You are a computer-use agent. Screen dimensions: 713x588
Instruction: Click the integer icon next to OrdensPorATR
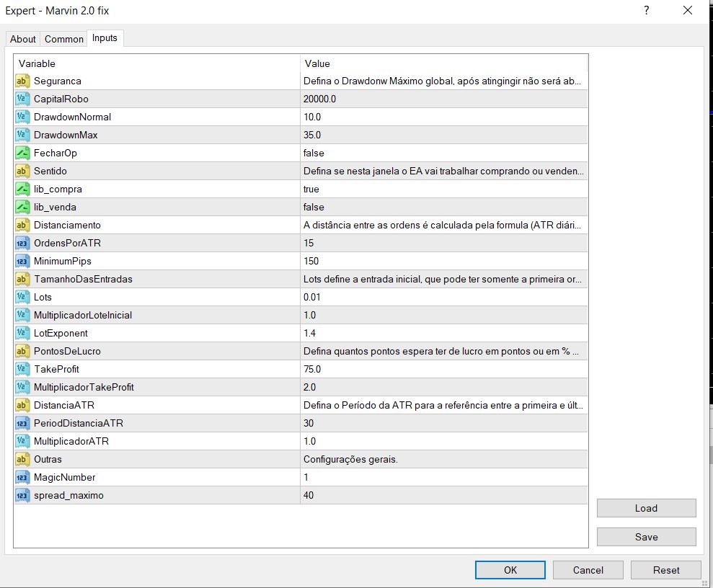click(22, 243)
